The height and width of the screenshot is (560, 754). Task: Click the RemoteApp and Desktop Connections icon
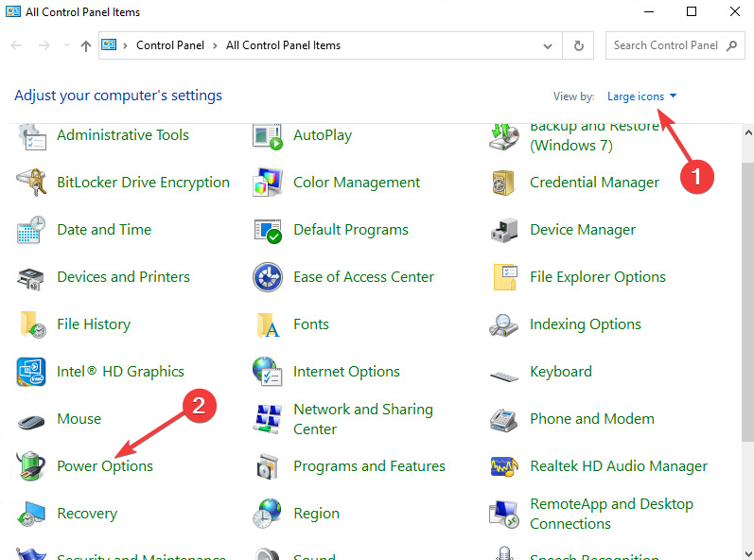click(x=504, y=515)
